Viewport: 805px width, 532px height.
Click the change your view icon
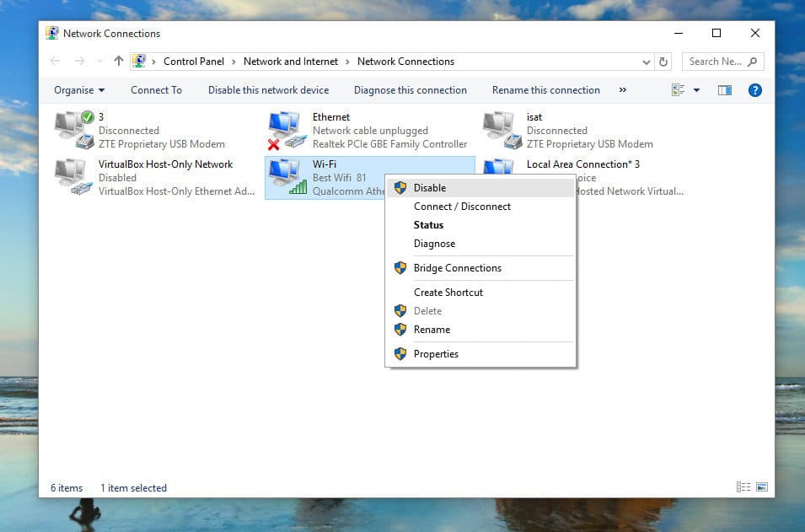678,90
